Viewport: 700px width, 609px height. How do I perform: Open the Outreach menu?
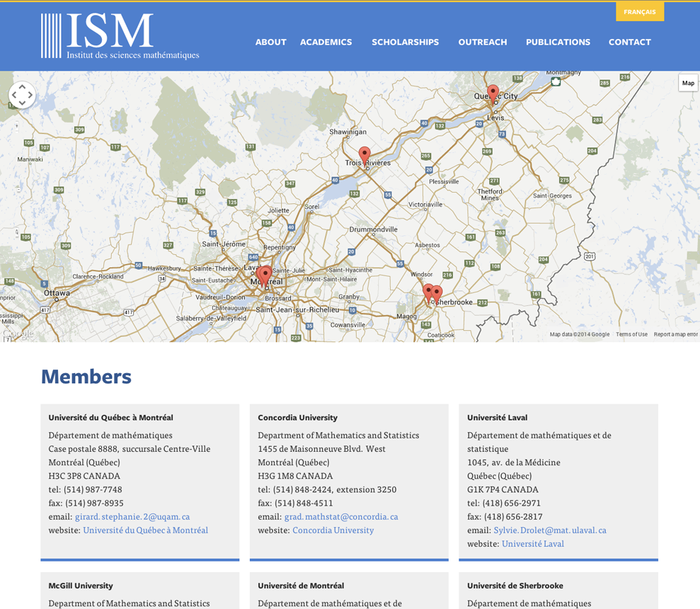(483, 42)
